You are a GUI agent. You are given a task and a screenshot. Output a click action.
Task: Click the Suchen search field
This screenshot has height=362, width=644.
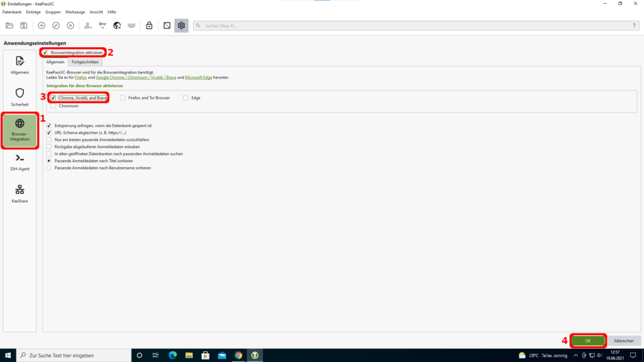pyautogui.click(x=416, y=25)
